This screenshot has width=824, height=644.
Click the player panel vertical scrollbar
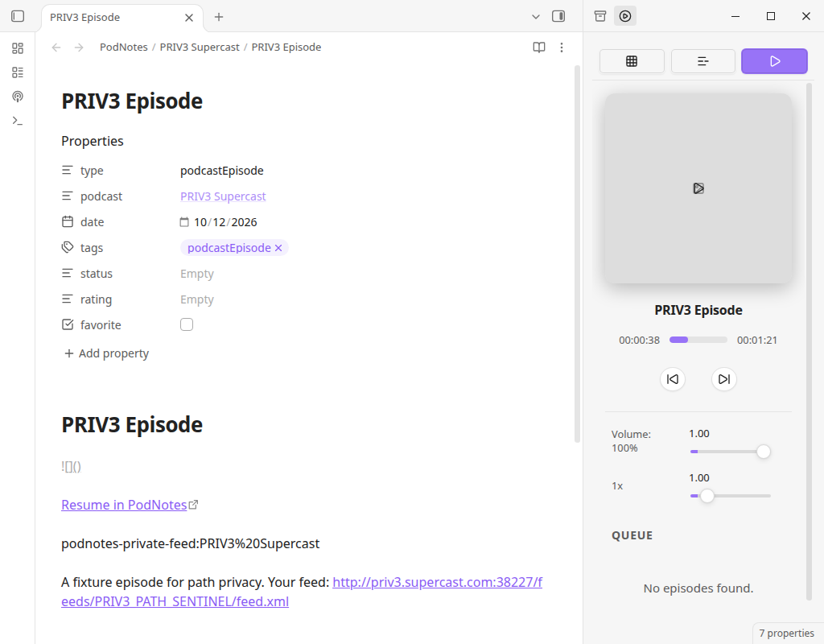click(810, 341)
